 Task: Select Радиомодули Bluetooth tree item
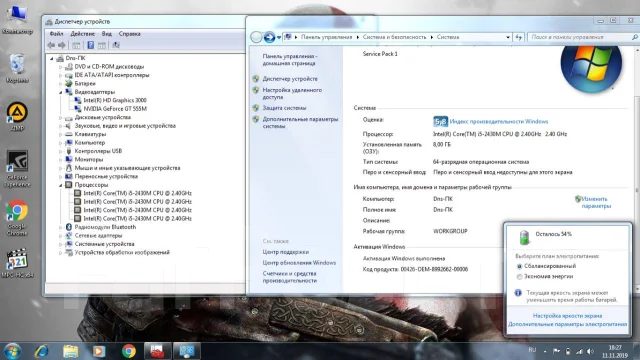tap(105, 227)
